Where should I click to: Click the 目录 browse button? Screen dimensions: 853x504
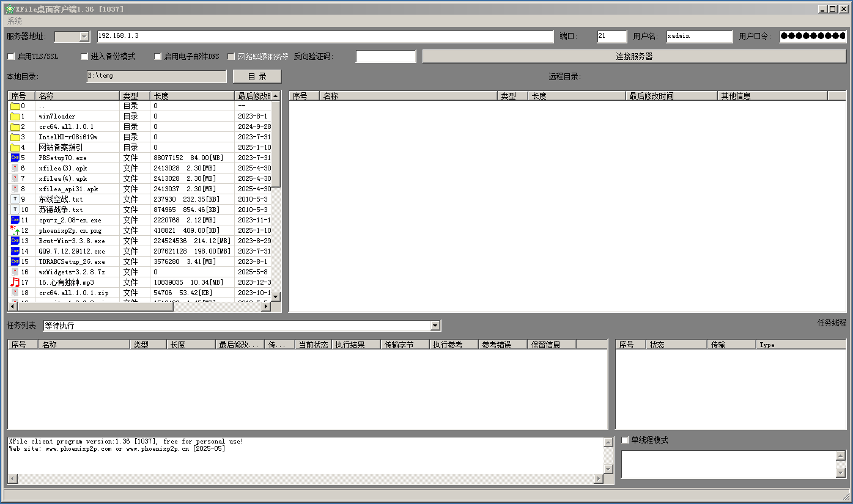pos(257,76)
